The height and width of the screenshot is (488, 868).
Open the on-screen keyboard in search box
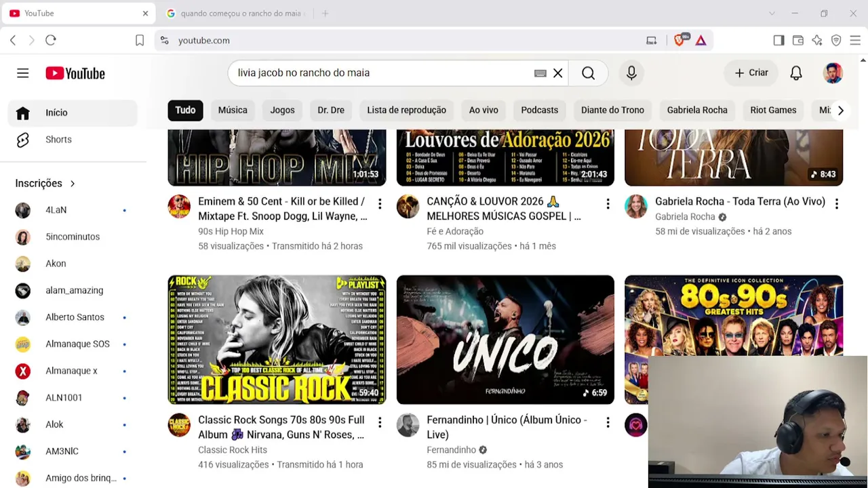tap(540, 73)
